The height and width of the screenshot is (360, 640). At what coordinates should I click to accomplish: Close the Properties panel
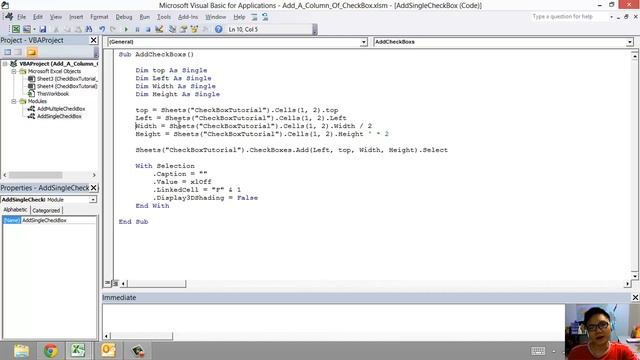click(93, 188)
